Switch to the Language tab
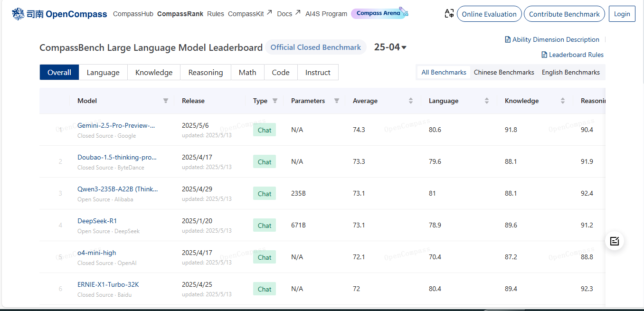 point(103,72)
